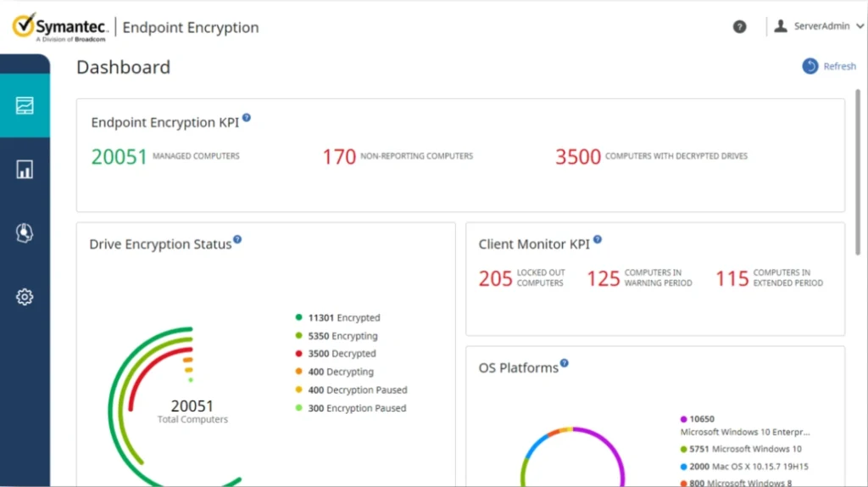Expand the ServerAdmin dropdown arrow
The width and height of the screenshot is (868, 487).
860,26
